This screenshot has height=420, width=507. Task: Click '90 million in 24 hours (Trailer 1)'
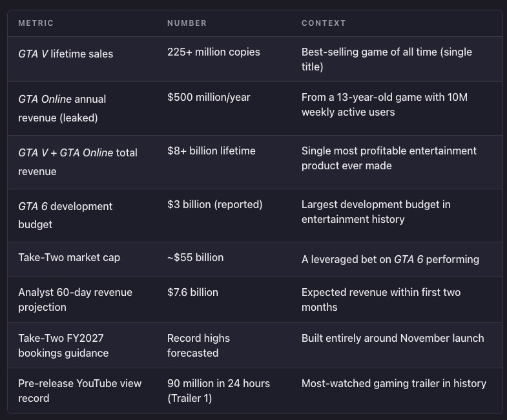tap(218, 391)
